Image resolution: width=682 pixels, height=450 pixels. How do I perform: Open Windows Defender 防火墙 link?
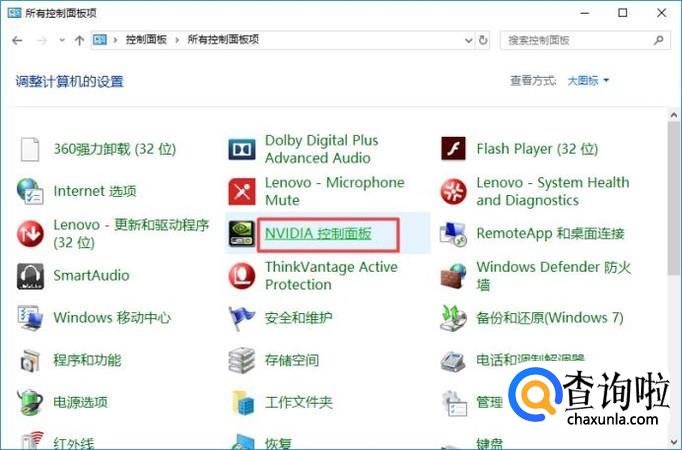(553, 276)
